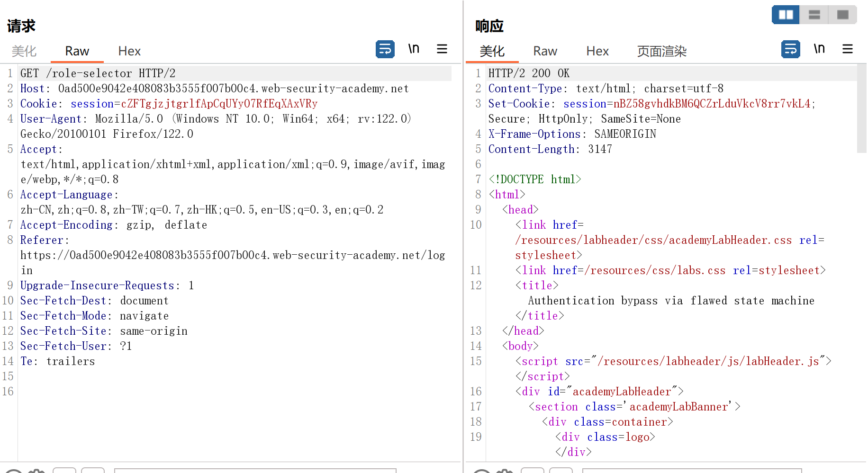
Task: Click the Referer header name
Action: [42, 240]
